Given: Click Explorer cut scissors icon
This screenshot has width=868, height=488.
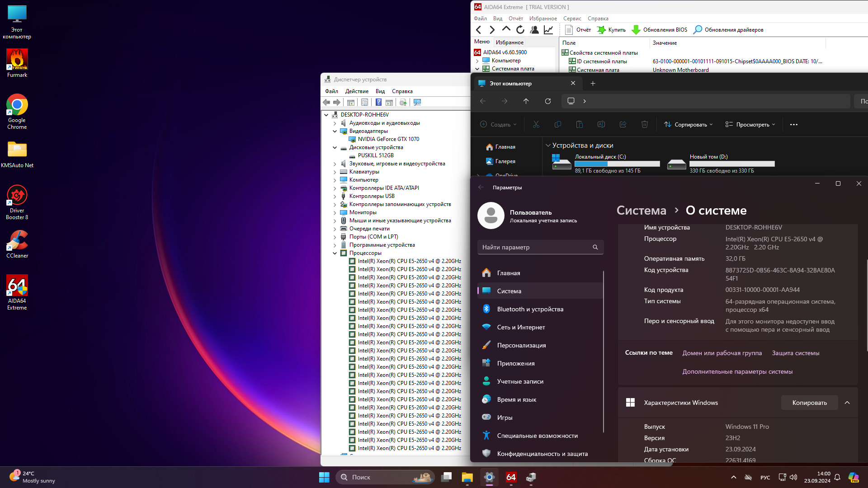Looking at the screenshot, I should (x=536, y=124).
